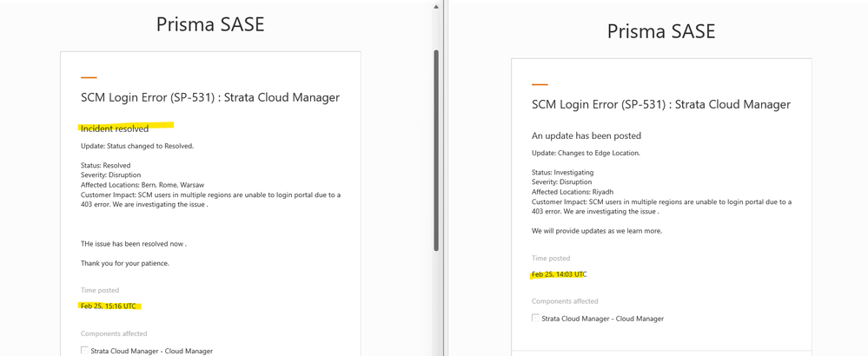Click 'Update: Status changed to Resolved.' line

coord(137,146)
